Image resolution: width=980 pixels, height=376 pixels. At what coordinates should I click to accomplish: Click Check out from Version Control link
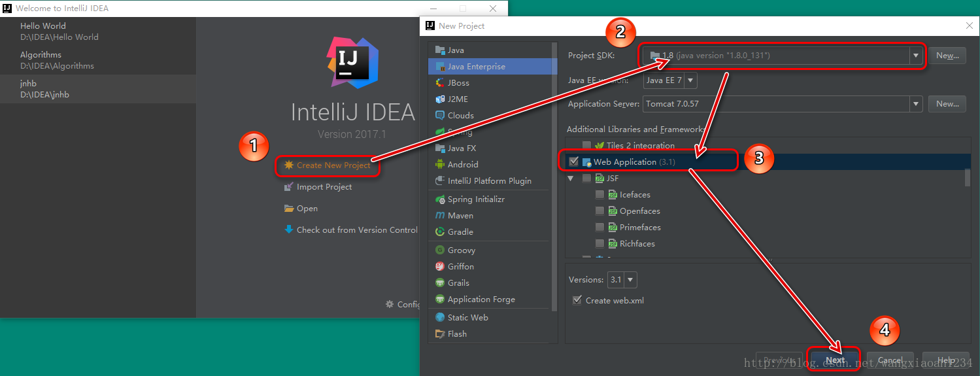click(x=357, y=230)
